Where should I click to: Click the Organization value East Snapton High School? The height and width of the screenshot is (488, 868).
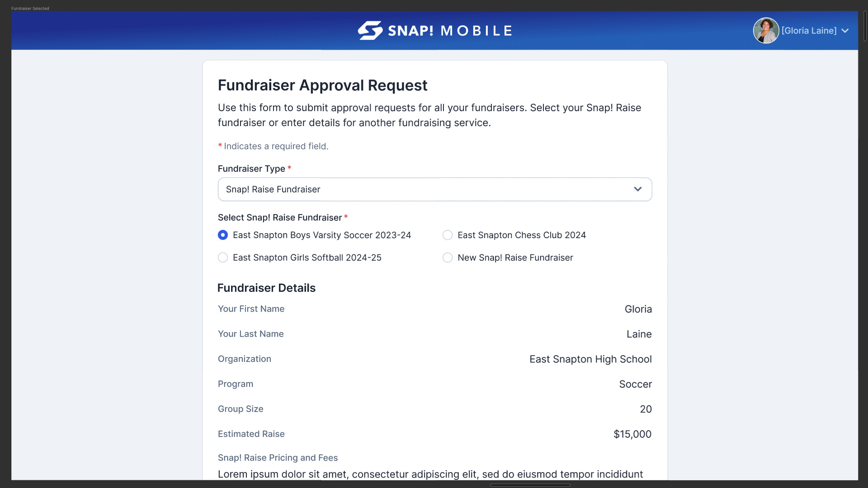click(590, 359)
